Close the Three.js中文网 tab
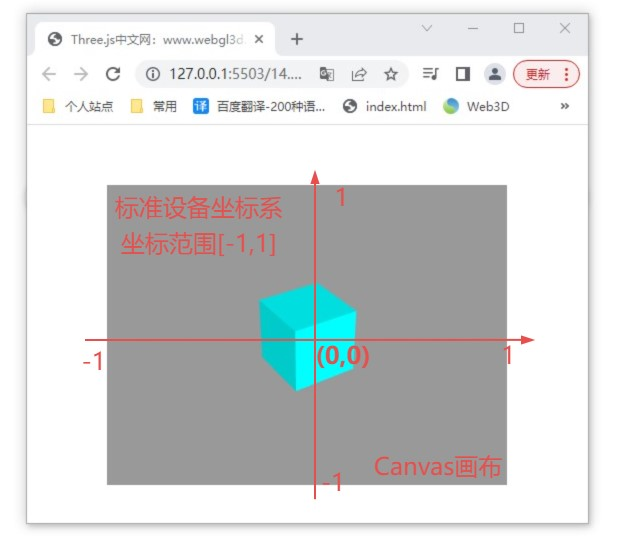This screenshot has height=556, width=622. pyautogui.click(x=259, y=39)
